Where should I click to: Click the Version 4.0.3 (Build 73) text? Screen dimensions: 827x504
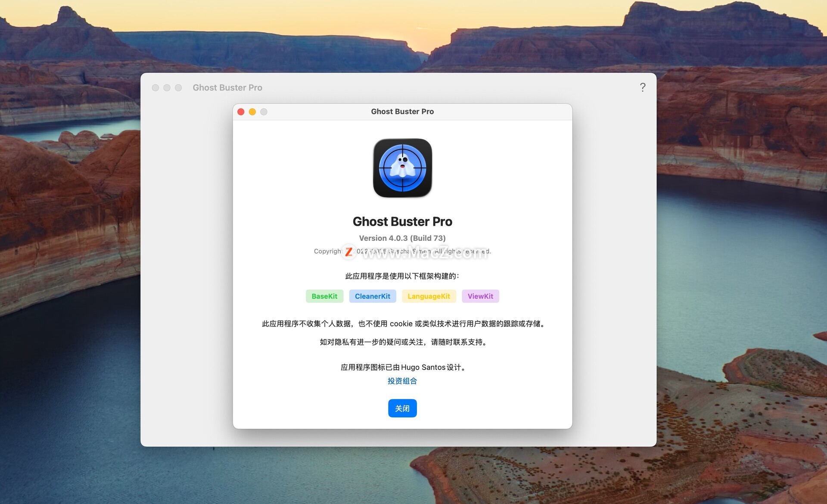coord(402,238)
